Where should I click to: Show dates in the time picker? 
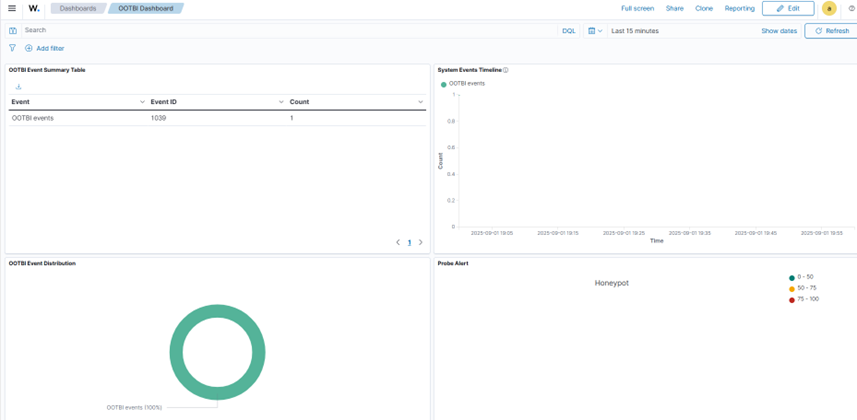click(x=779, y=31)
